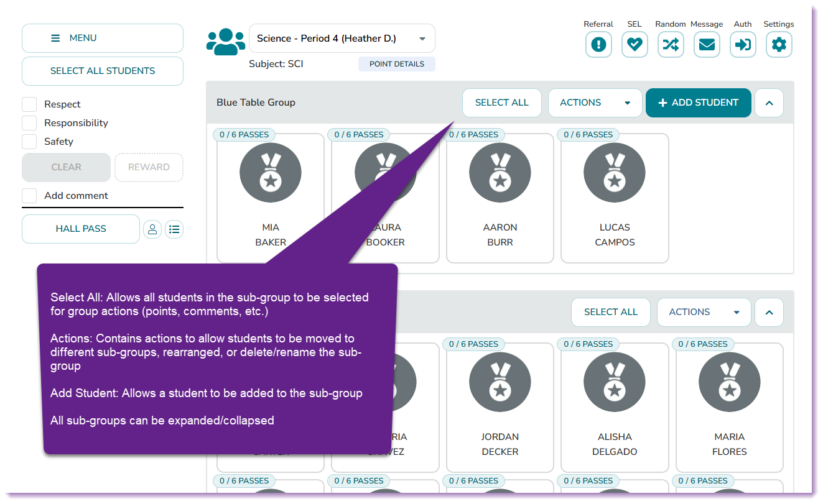Select Jordan Decker's medal avatar
823x504 pixels.
coord(500,382)
